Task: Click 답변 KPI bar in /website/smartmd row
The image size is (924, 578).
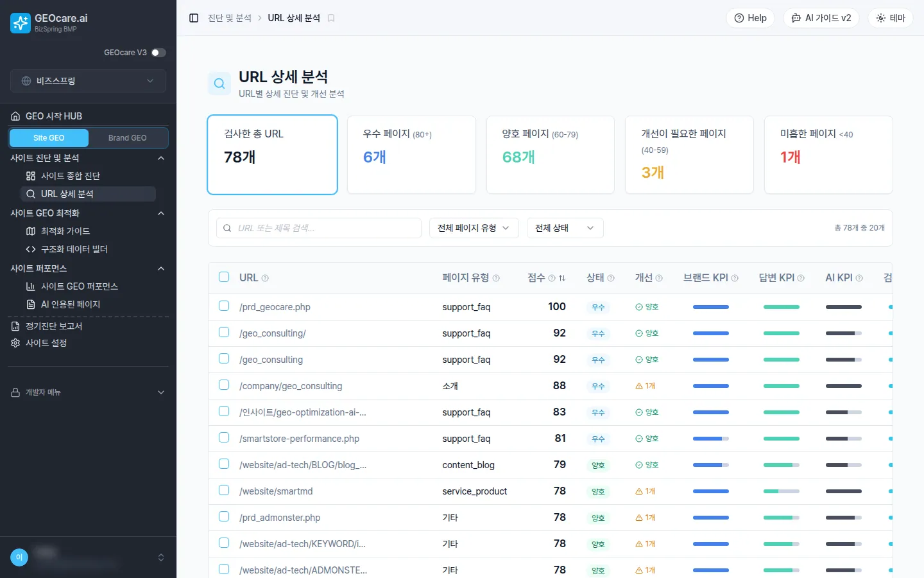Action: pos(782,491)
